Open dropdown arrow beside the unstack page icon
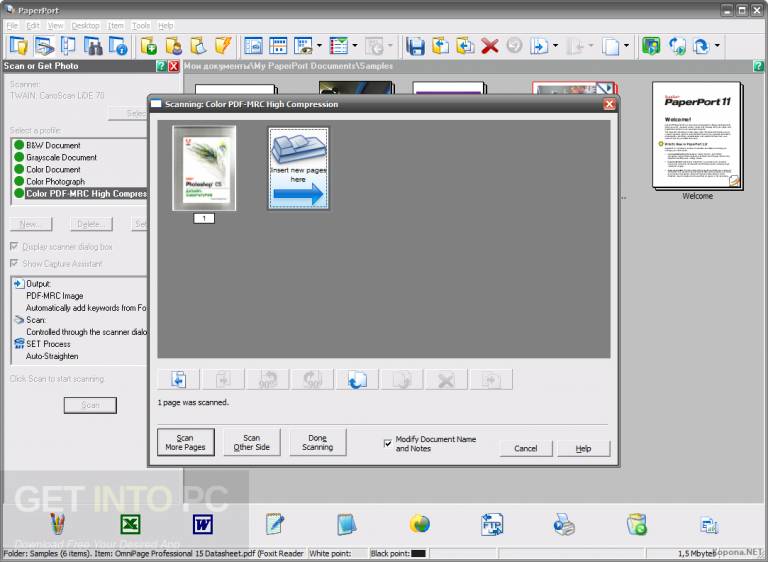This screenshot has height=562, width=768. point(555,46)
